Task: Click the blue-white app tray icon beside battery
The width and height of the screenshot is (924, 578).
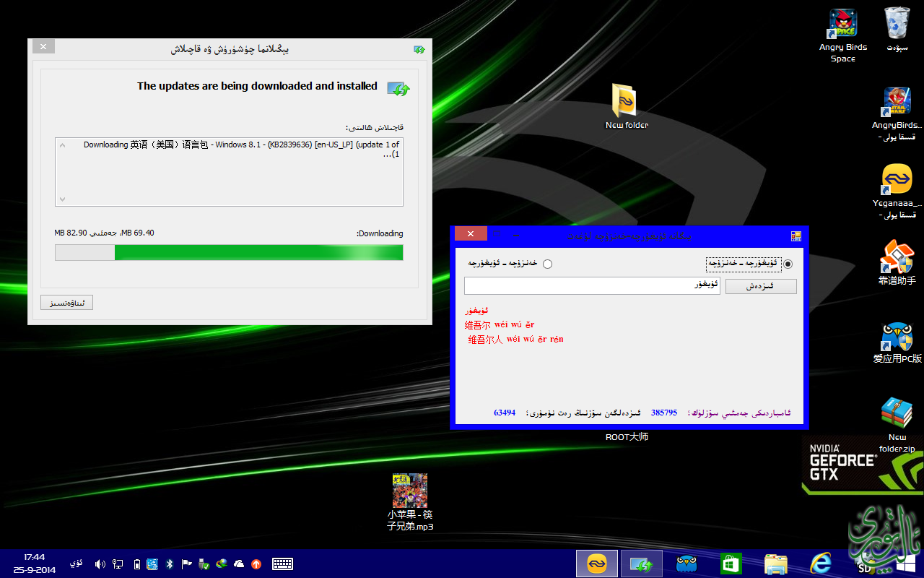Action: pos(152,564)
